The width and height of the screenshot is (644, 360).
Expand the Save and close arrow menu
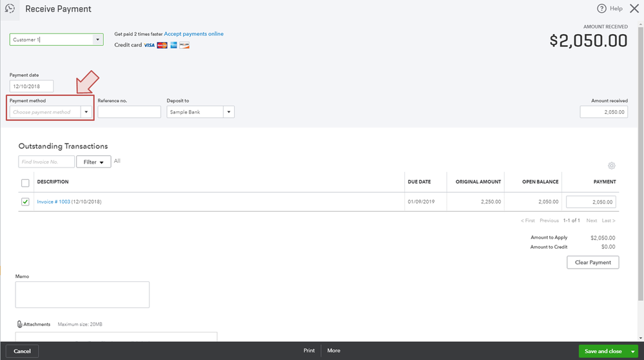pos(633,352)
